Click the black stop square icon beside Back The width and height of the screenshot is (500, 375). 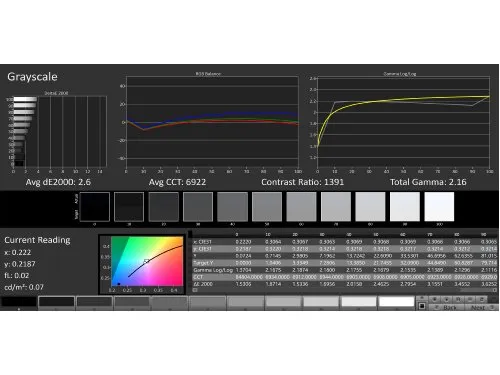pos(422,306)
